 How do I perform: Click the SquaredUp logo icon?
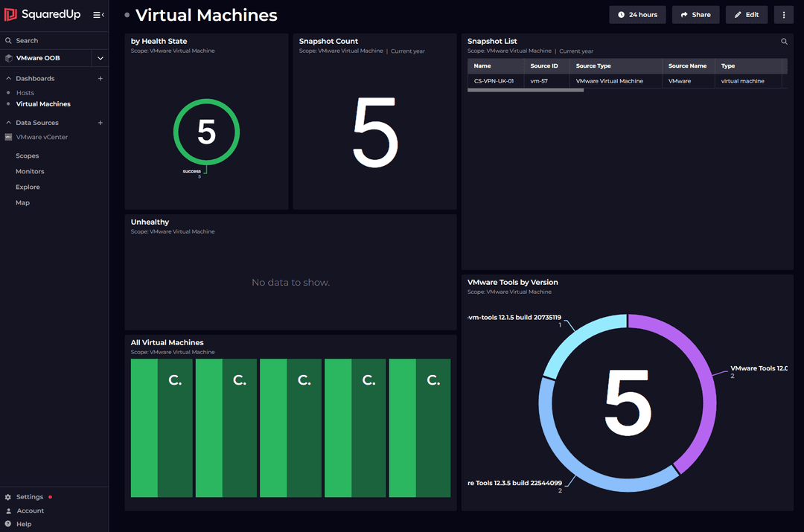tap(10, 14)
